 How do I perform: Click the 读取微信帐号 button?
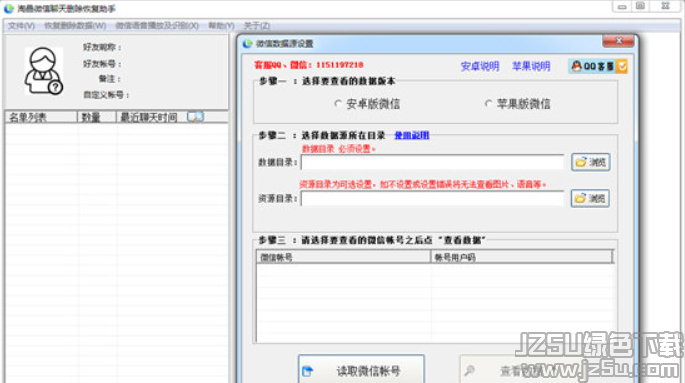(361, 370)
